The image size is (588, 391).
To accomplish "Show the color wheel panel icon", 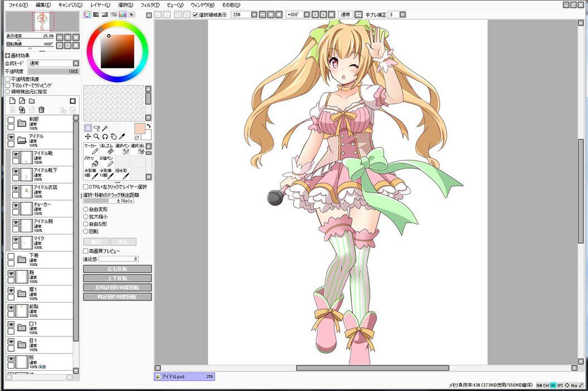I will click(87, 14).
